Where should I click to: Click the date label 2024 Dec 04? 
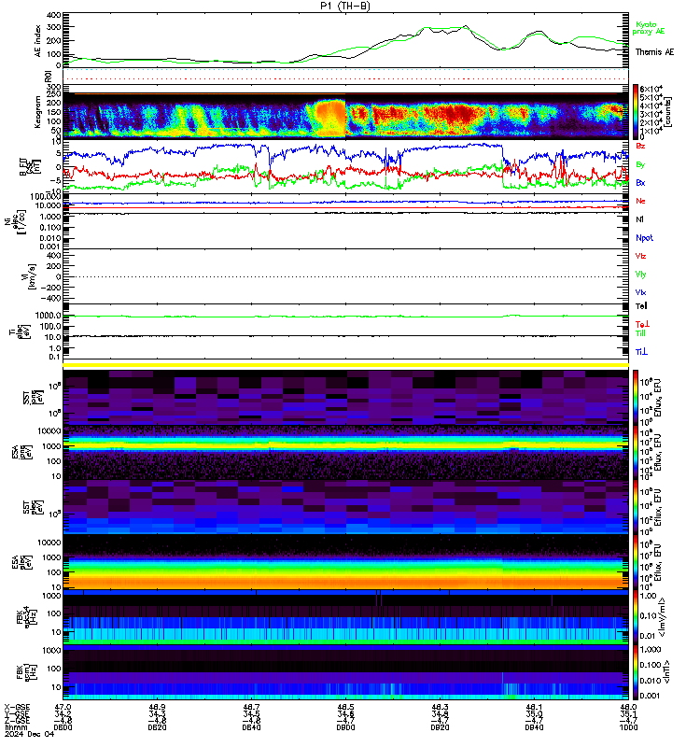(30, 734)
